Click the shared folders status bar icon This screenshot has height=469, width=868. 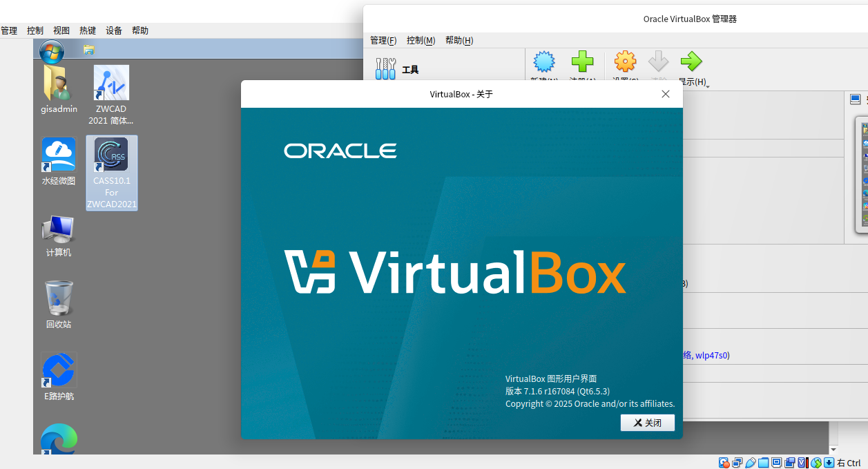point(763,462)
